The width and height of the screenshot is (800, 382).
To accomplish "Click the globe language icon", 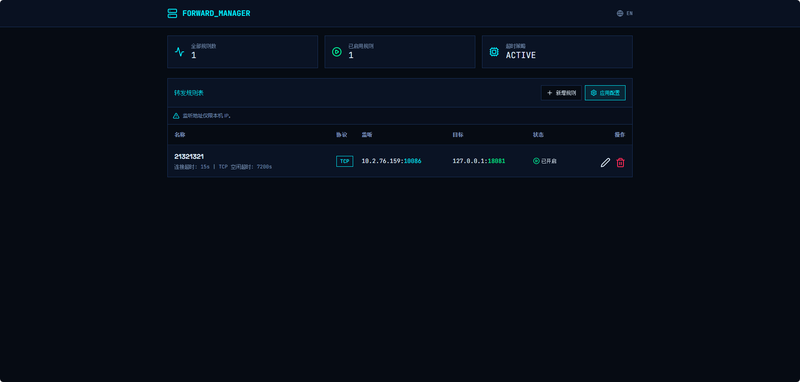I will pos(620,13).
